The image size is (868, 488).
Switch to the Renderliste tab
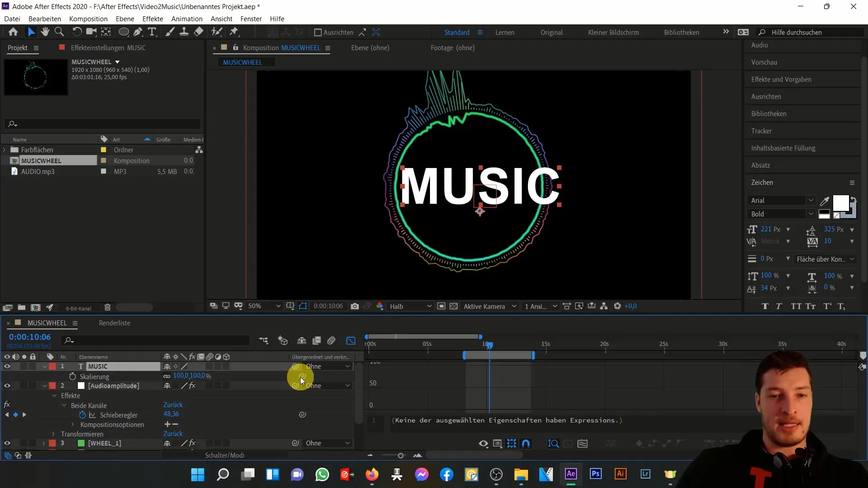[x=114, y=323]
